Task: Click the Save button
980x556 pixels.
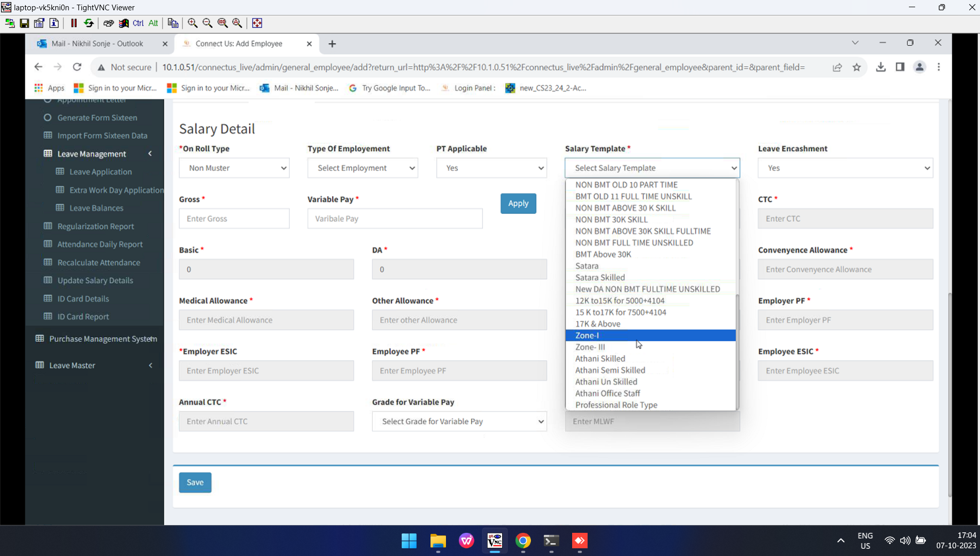Action: pos(195,482)
